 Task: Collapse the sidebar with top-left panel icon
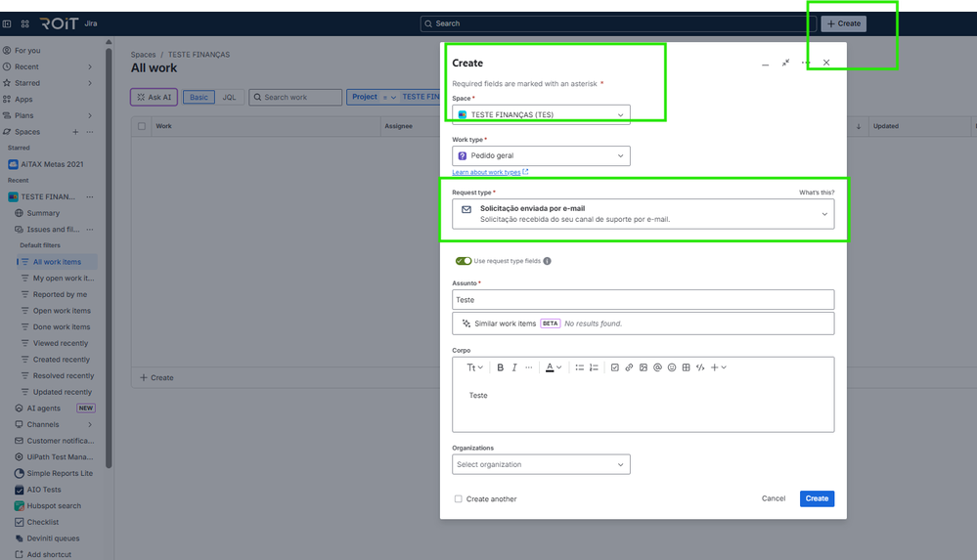pos(7,23)
